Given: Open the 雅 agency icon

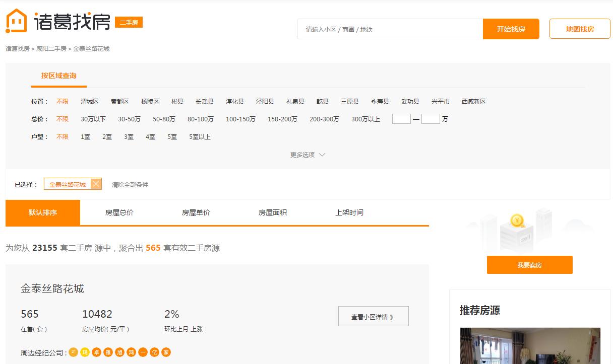Looking at the screenshot, I should [x=108, y=352].
